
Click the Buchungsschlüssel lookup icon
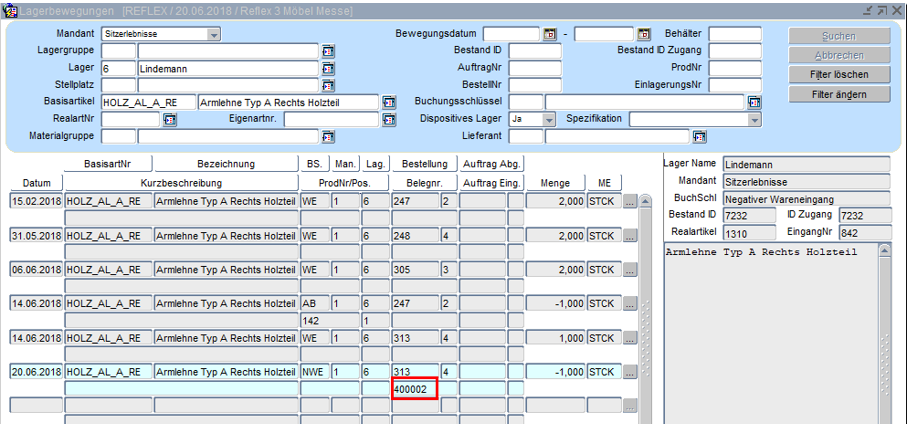[754, 102]
